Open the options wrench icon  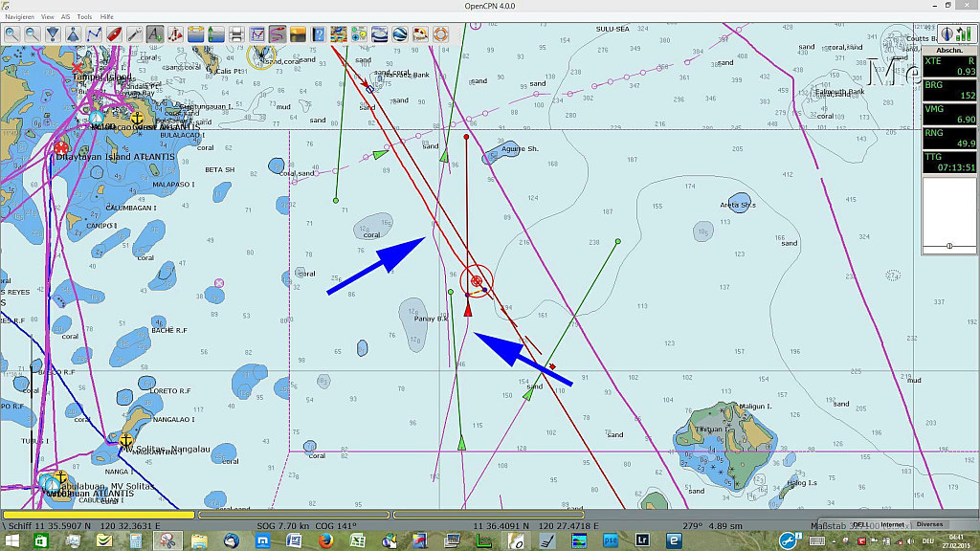coord(135,34)
